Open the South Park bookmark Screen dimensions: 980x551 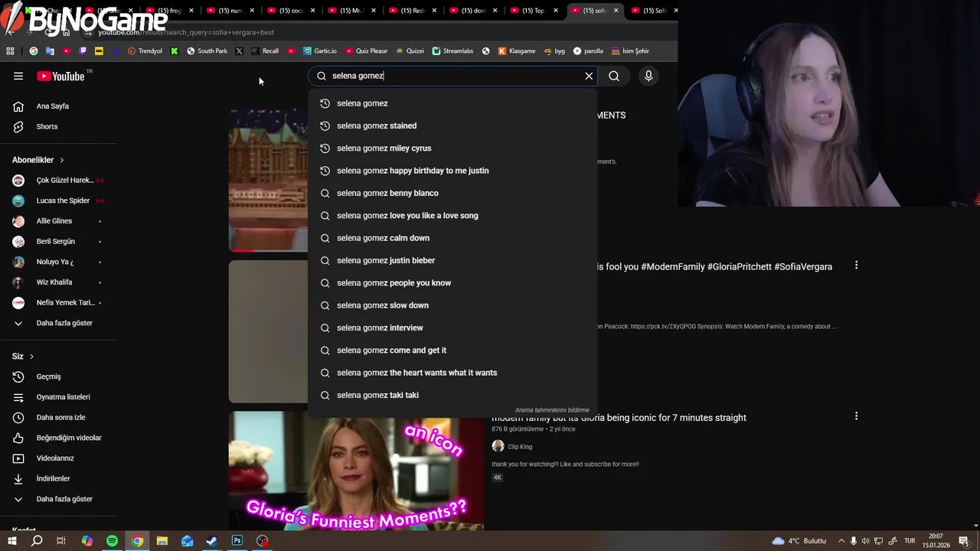(x=207, y=51)
